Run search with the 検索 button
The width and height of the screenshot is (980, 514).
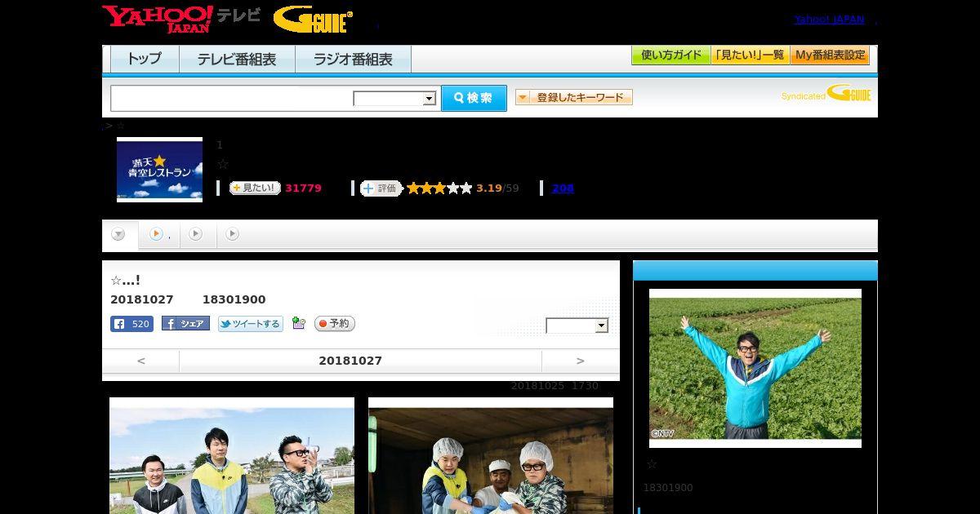pyautogui.click(x=474, y=98)
